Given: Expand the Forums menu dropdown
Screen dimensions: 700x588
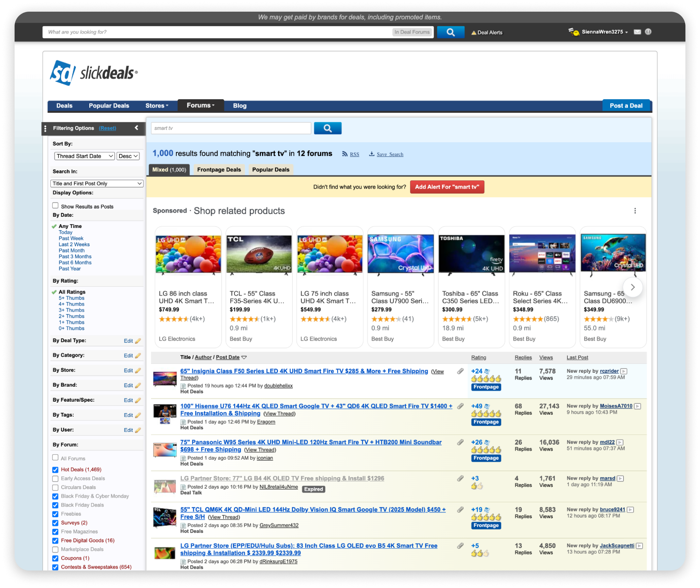Looking at the screenshot, I should point(201,105).
